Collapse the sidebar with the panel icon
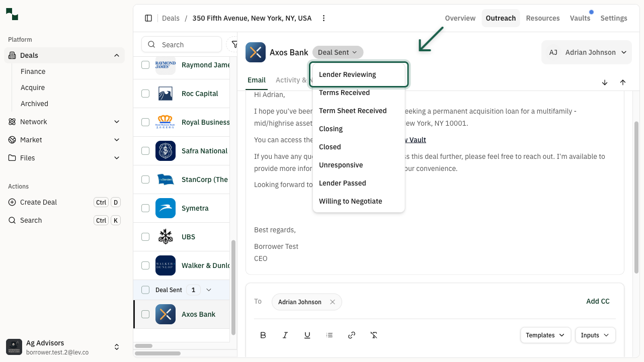The height and width of the screenshot is (362, 644). (x=148, y=18)
